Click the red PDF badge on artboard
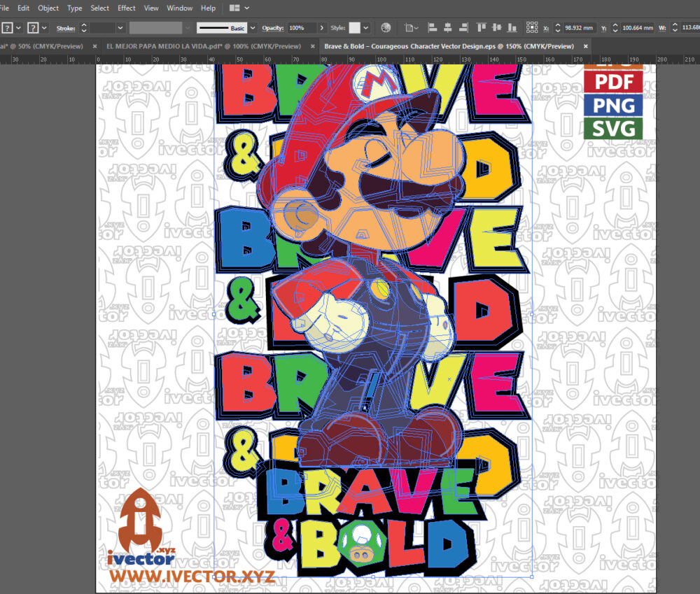The height and width of the screenshot is (594, 700). point(613,82)
